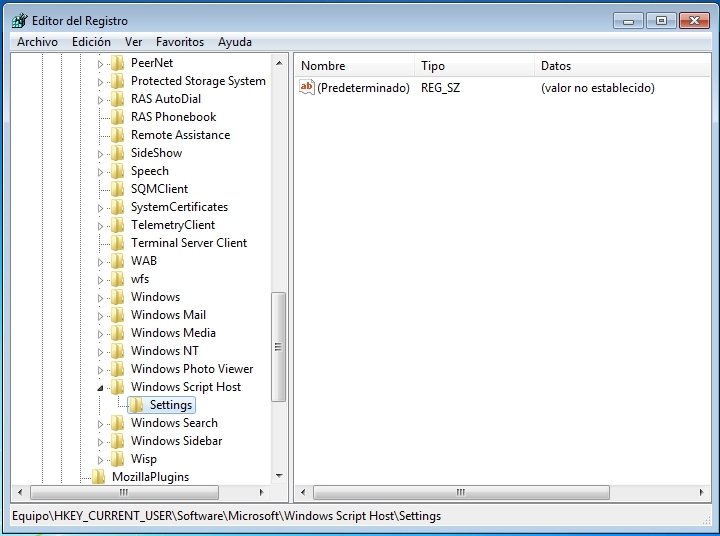Expand the Wisp key

pyautogui.click(x=100, y=460)
